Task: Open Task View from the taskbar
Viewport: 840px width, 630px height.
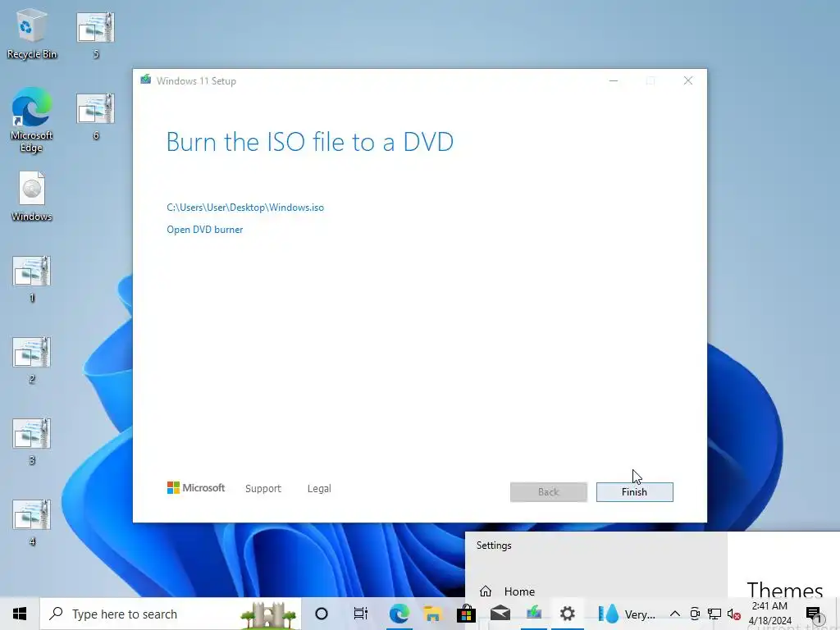Action: click(x=361, y=614)
